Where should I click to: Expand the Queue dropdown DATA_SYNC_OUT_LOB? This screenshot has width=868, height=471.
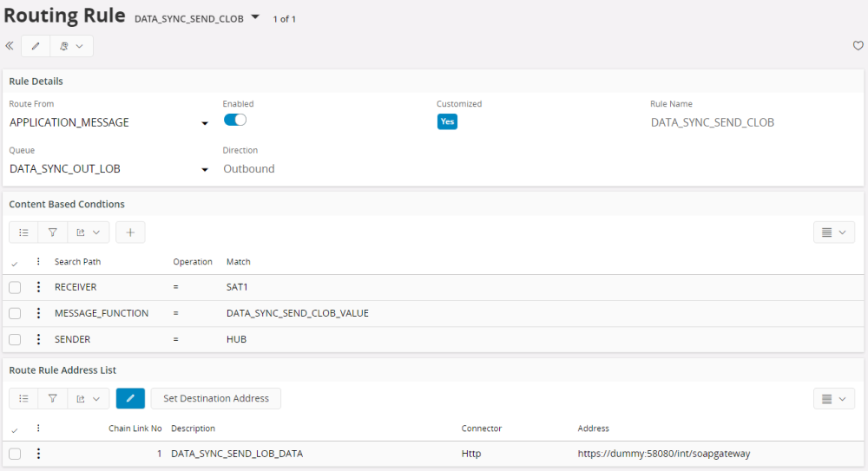click(205, 170)
